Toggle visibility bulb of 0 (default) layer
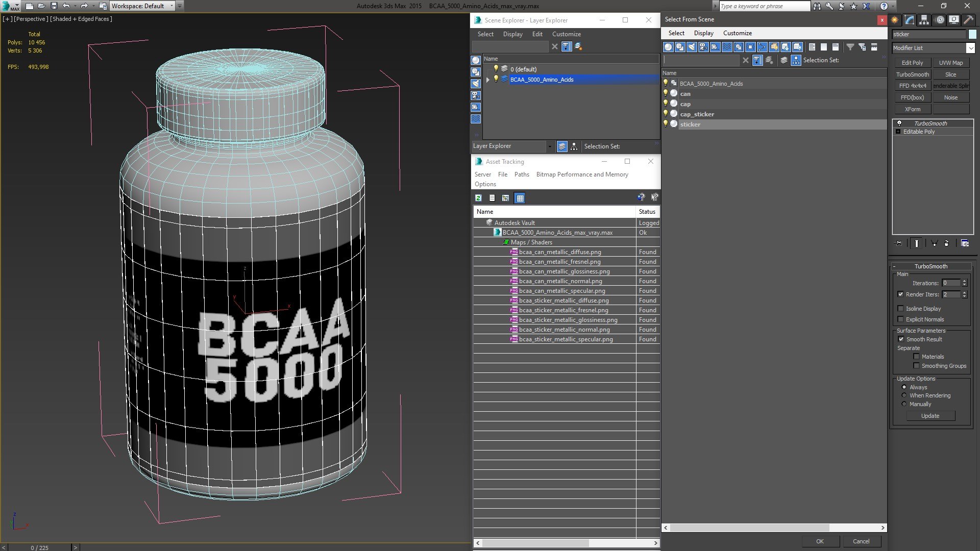The image size is (980, 551). click(496, 69)
